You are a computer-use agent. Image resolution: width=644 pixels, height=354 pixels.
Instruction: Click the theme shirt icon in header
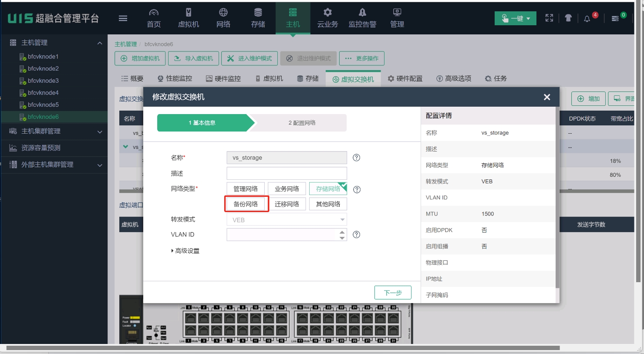568,18
